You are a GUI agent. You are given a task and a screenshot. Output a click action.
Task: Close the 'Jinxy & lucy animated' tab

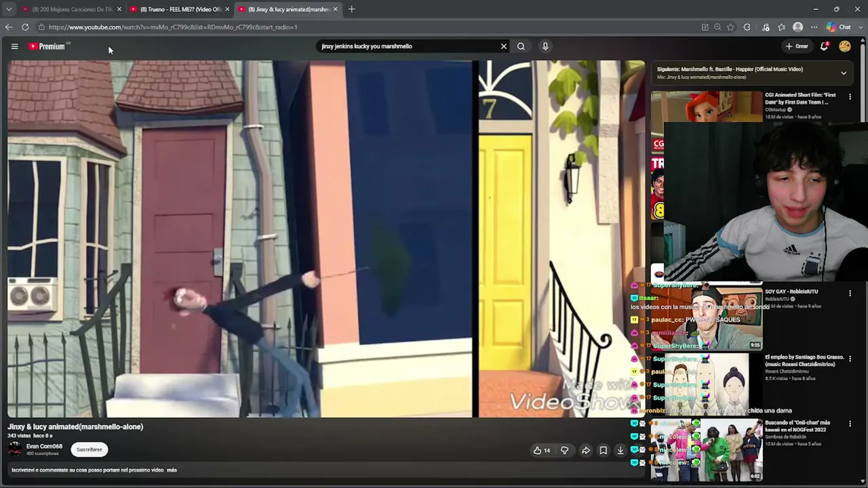tap(335, 9)
